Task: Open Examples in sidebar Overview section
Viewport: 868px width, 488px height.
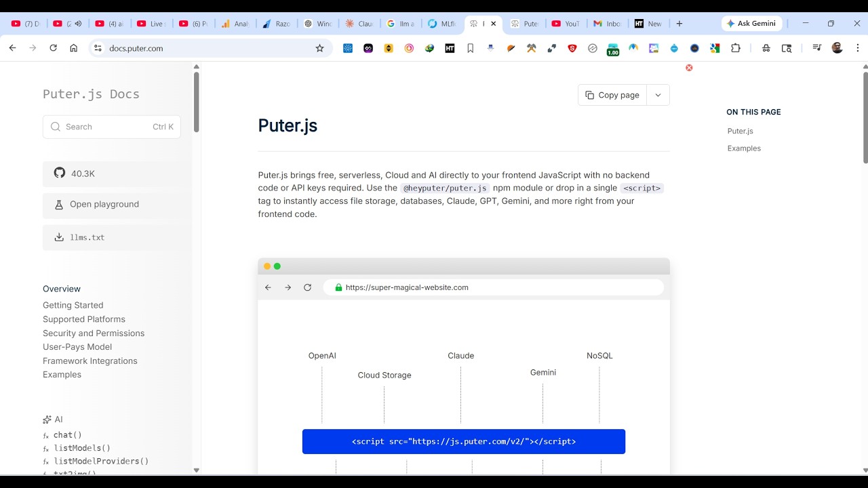Action: [62, 374]
